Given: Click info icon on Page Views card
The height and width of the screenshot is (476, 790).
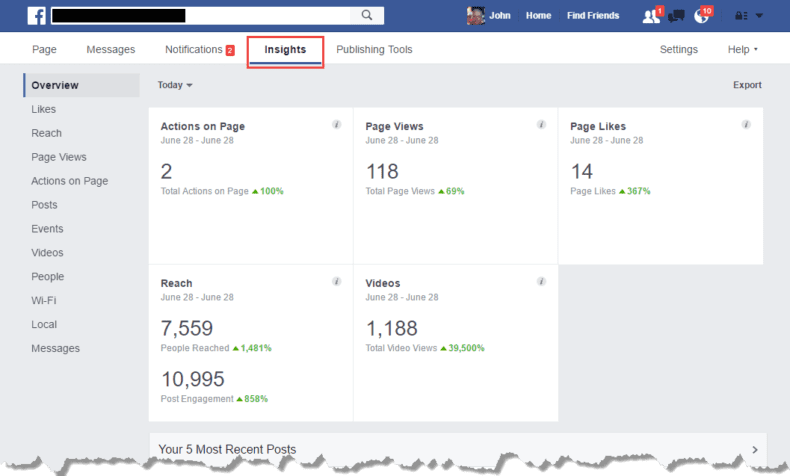Looking at the screenshot, I should (x=541, y=125).
